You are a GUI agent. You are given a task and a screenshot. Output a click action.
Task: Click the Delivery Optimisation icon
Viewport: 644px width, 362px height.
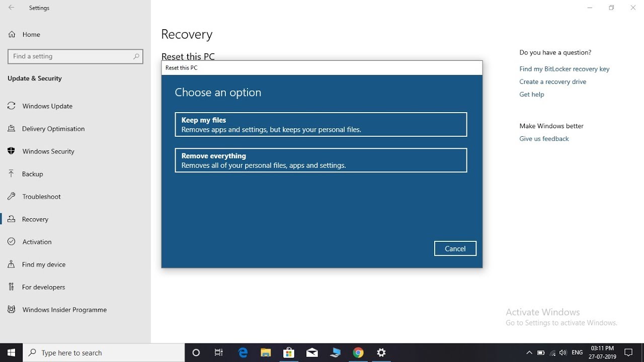coord(12,129)
